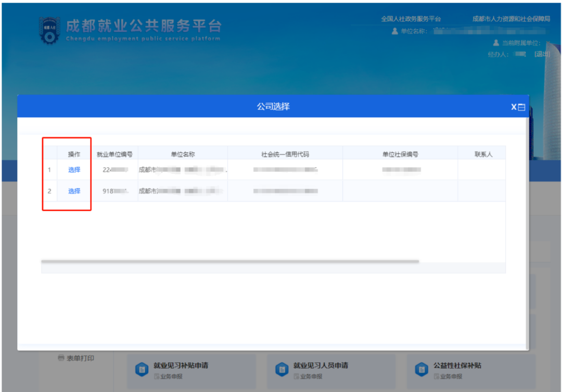
Task: Click the 单位名称 column header
Action: (183, 154)
